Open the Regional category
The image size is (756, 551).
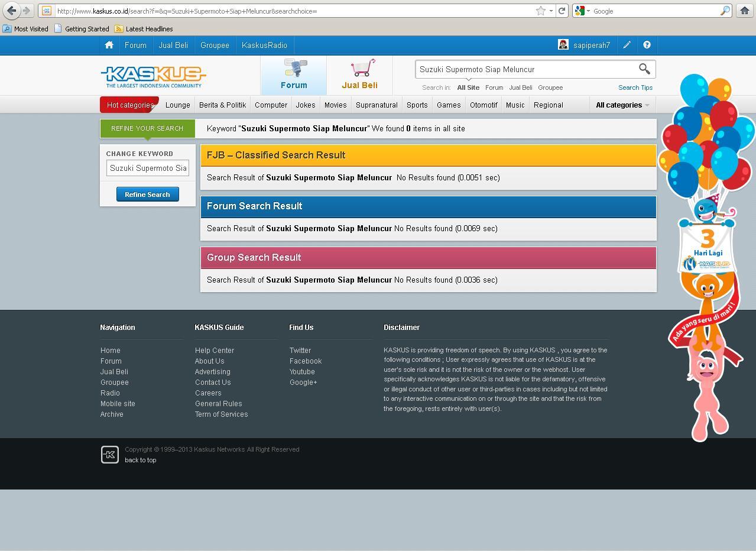549,105
